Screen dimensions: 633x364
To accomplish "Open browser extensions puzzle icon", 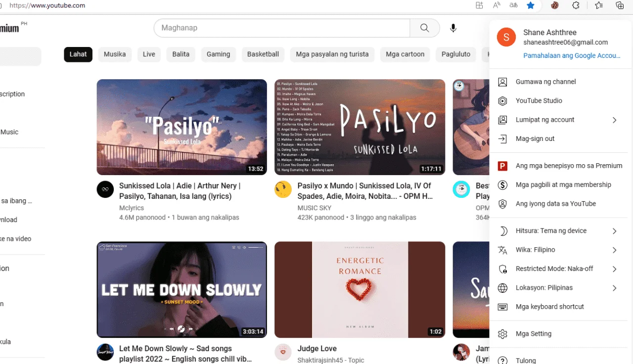I will point(576,5).
